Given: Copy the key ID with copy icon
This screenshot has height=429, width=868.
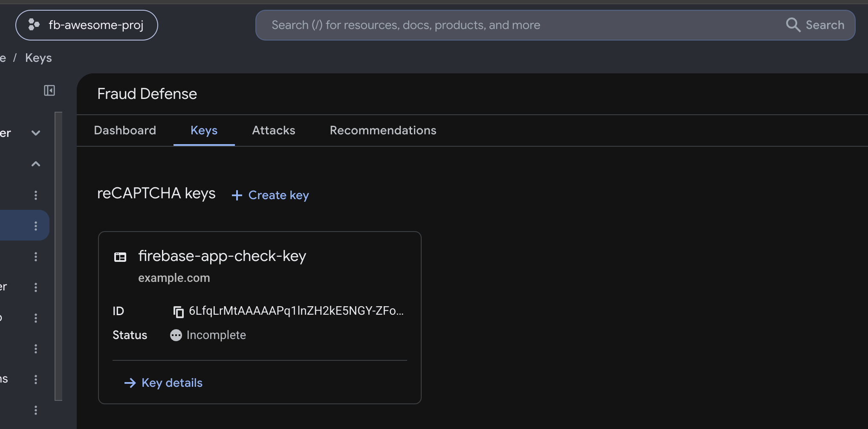Looking at the screenshot, I should point(178,312).
